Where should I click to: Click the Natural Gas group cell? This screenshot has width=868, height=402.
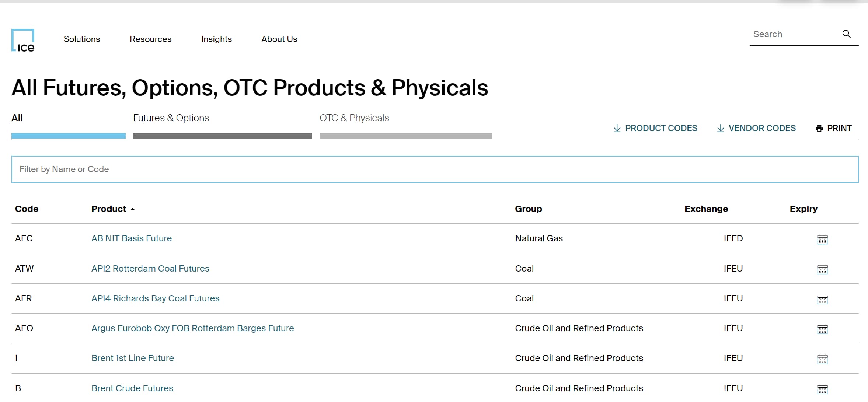(x=539, y=238)
